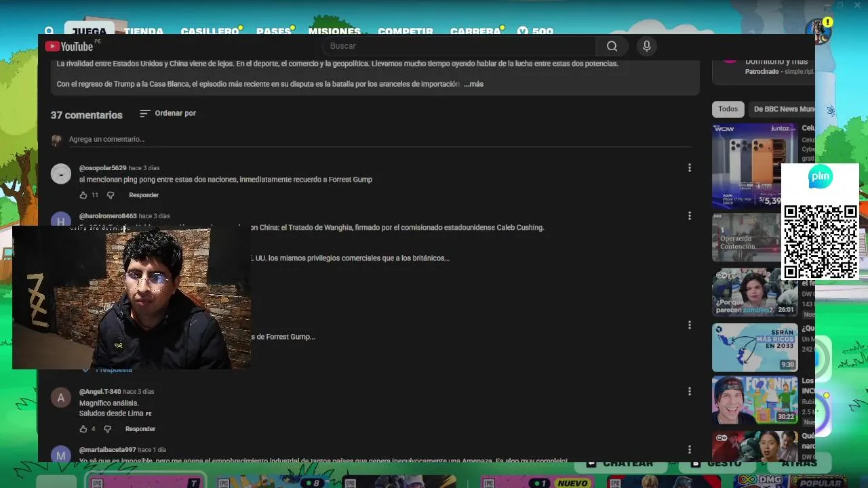Switch to Fortnite CARRERA tab
The width and height of the screenshot is (868, 488).
[x=475, y=31]
